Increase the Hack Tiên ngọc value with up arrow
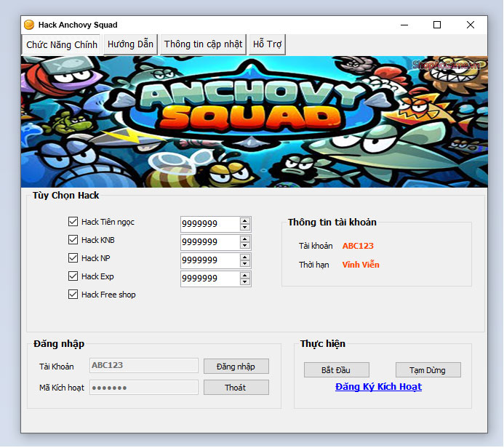 (x=245, y=221)
